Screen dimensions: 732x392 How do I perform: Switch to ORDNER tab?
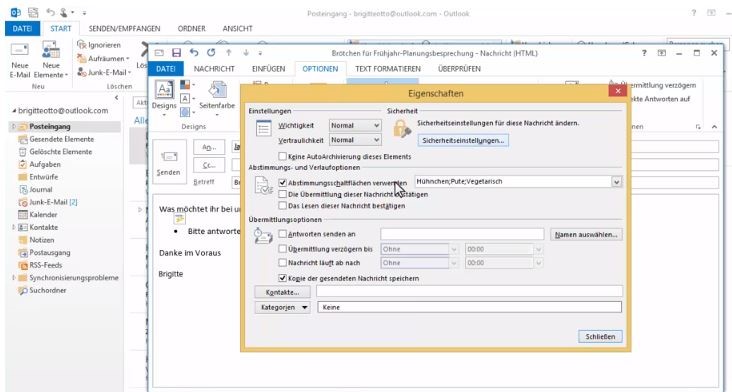click(191, 28)
